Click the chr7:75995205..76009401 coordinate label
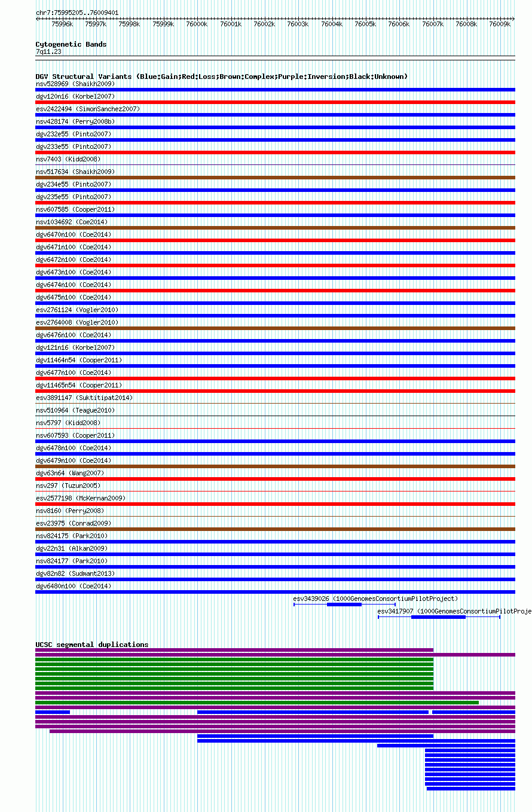The image size is (532, 812). pyautogui.click(x=77, y=13)
